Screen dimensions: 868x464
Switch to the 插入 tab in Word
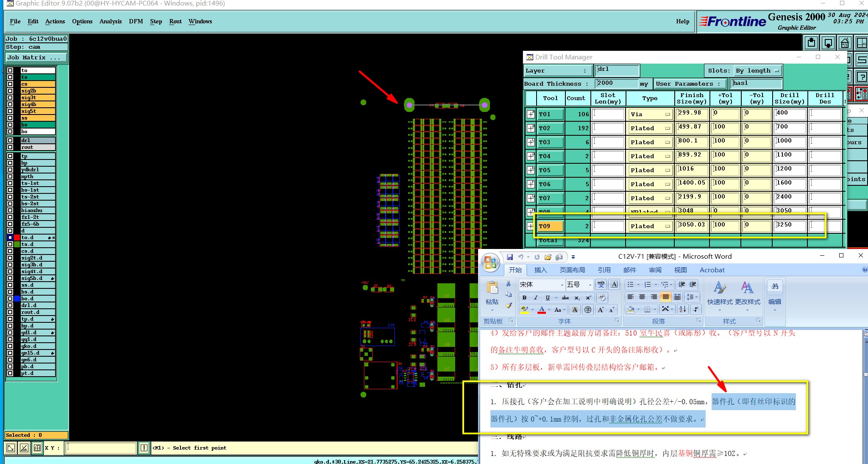pos(540,270)
